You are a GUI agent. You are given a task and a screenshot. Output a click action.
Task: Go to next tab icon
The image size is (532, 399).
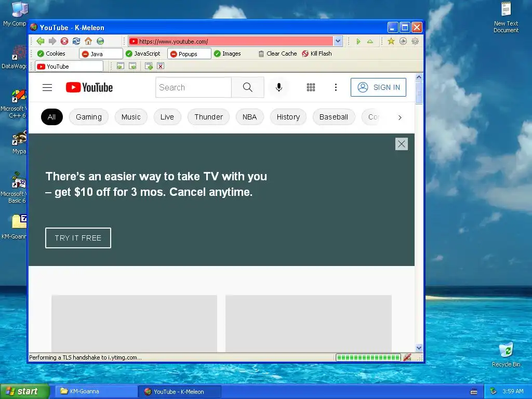[132, 66]
